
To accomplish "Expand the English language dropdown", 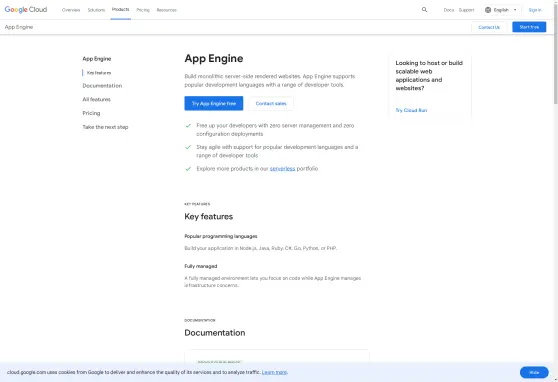I will (x=501, y=10).
